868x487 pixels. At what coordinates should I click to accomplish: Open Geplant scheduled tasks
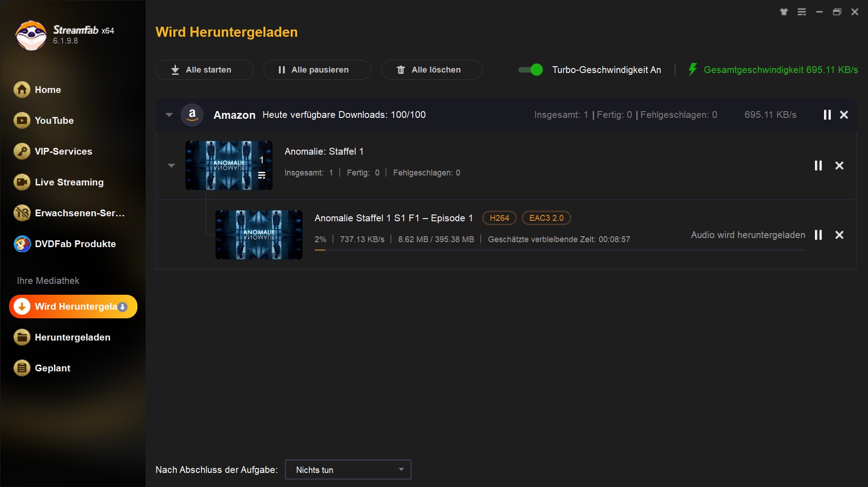(x=73, y=368)
